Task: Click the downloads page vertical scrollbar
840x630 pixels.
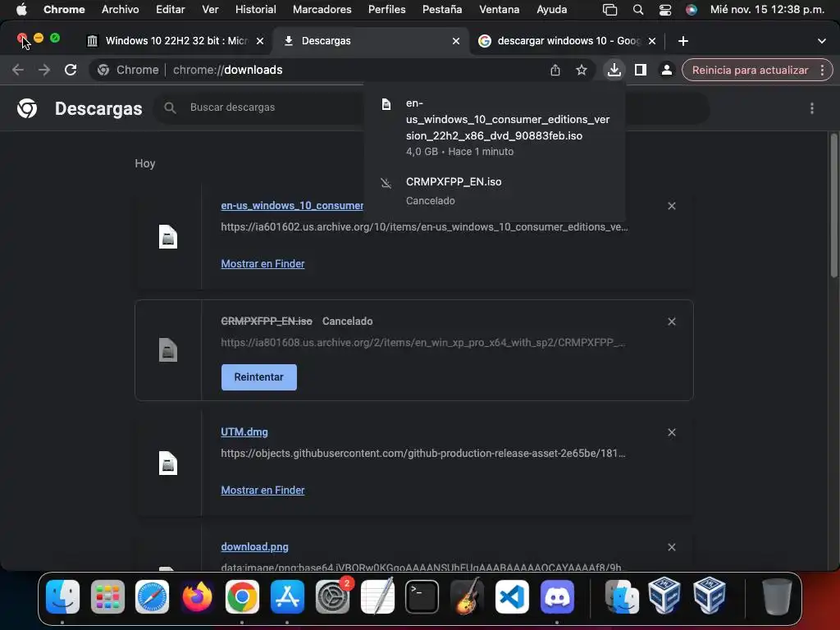Action: tap(833, 206)
